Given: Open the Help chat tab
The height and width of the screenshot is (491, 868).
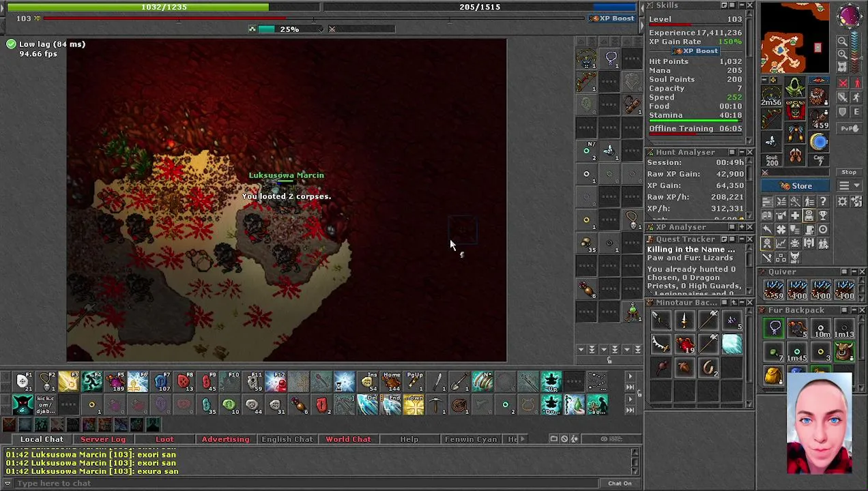Looking at the screenshot, I should pyautogui.click(x=409, y=439).
